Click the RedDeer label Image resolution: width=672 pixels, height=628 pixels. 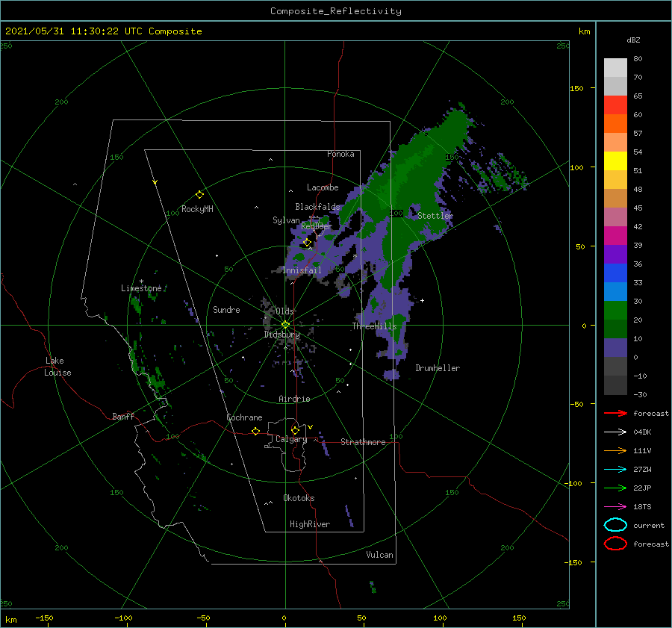317,226
